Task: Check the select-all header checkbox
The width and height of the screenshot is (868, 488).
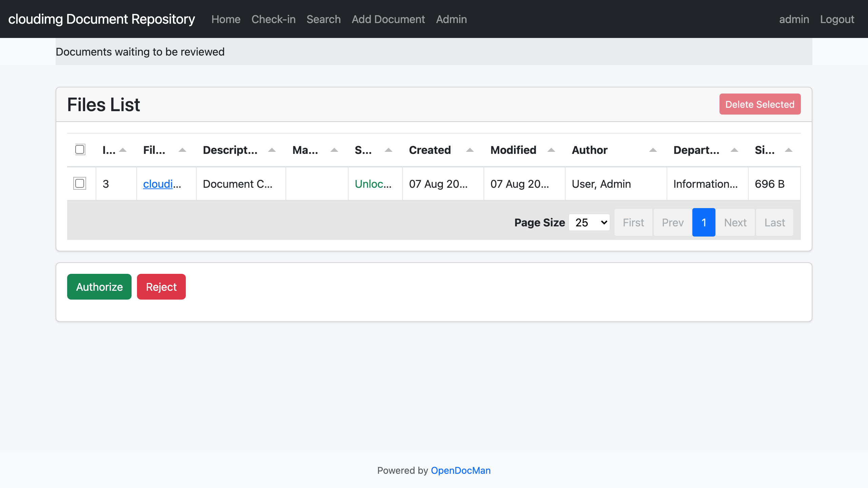Action: (80, 149)
